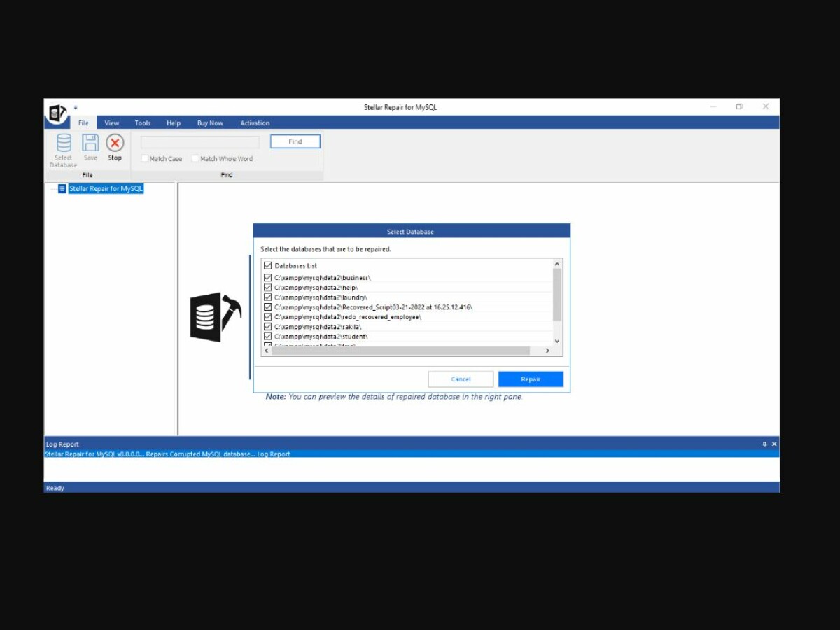Click the red Stop icon

pos(115,143)
